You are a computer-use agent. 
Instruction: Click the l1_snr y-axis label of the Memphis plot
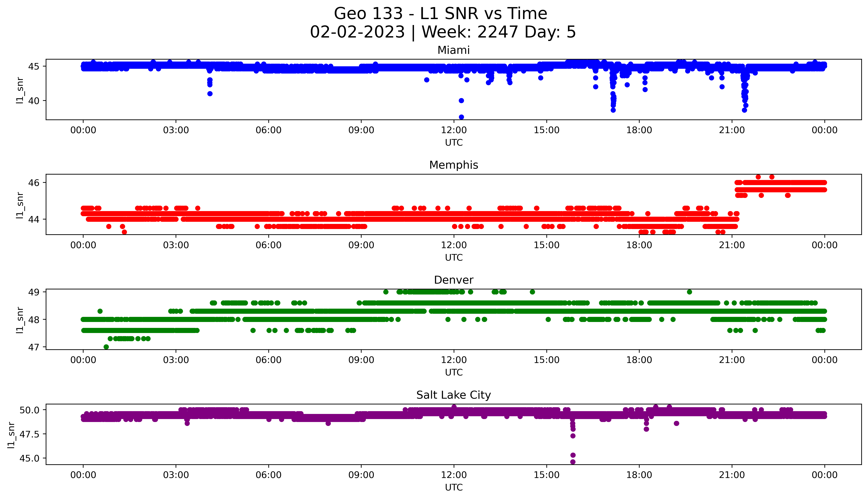coord(20,205)
